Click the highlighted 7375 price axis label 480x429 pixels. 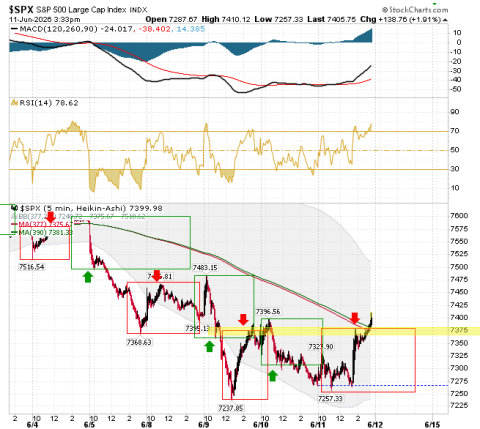pos(459,330)
